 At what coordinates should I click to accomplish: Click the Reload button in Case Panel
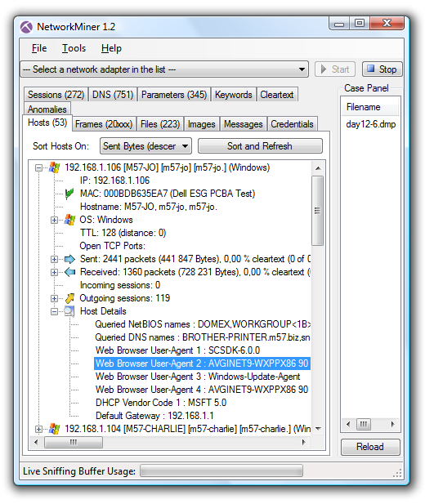click(x=370, y=447)
